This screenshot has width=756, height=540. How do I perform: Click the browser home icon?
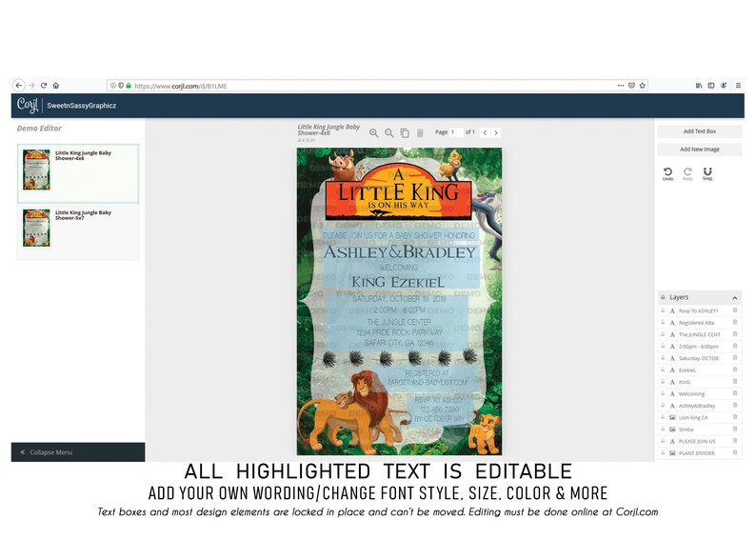coord(56,86)
